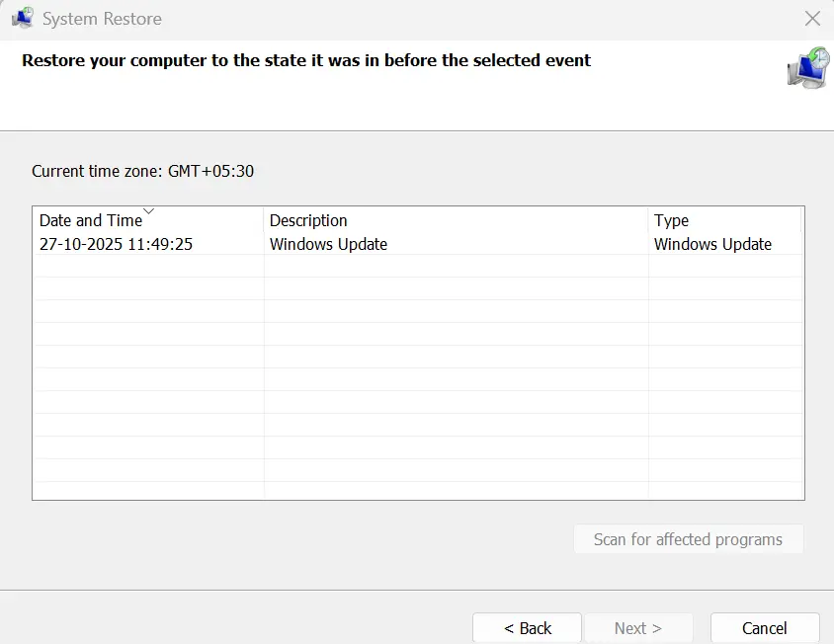
Task: Click the computer-with-clock restore icon
Action: click(x=807, y=67)
